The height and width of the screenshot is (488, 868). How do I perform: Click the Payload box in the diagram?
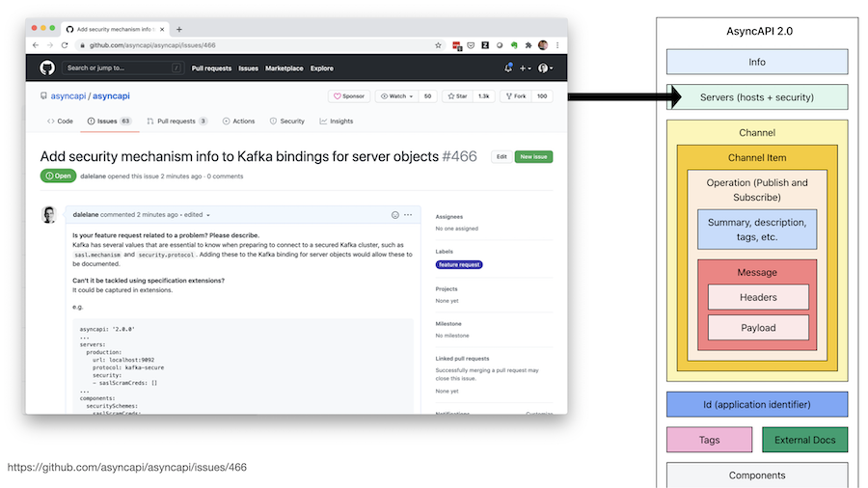(x=758, y=328)
